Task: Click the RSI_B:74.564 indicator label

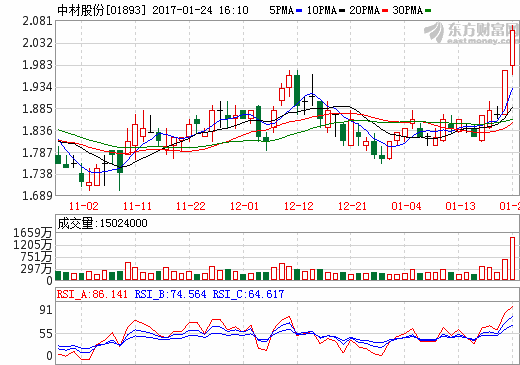Action: 170,294
